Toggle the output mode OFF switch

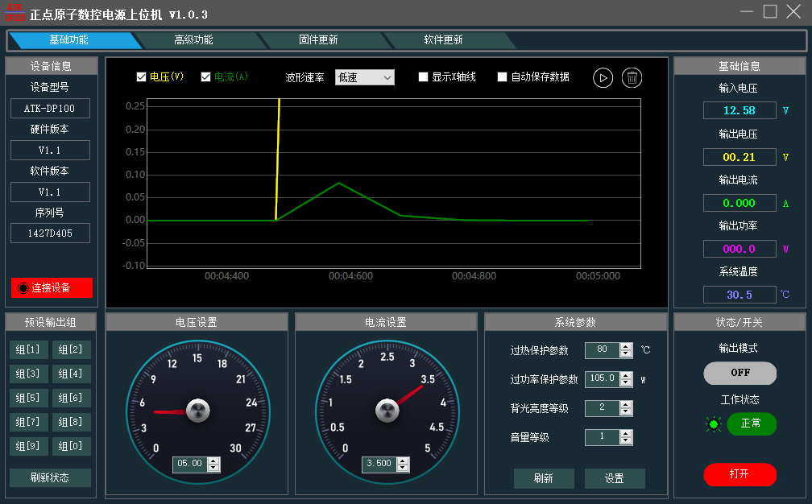click(x=740, y=373)
